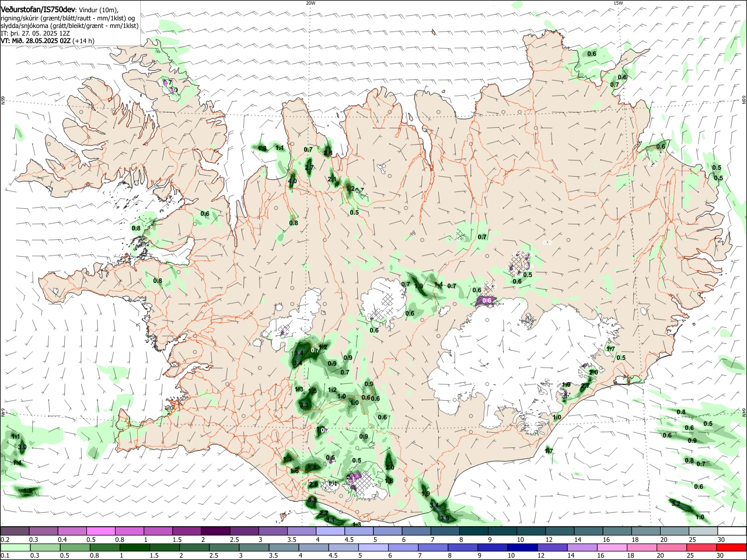Select the 'VT: Mið. 28.05.2025 02Z (+14 h)' line
This screenshot has height=560, width=747.
pos(48,41)
